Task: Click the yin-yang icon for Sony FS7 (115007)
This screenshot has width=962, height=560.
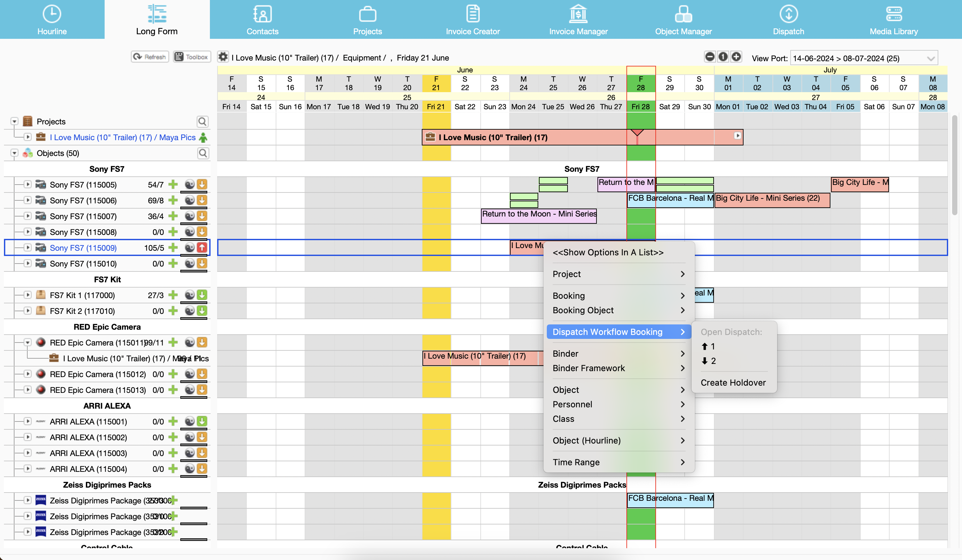Action: 190,216
